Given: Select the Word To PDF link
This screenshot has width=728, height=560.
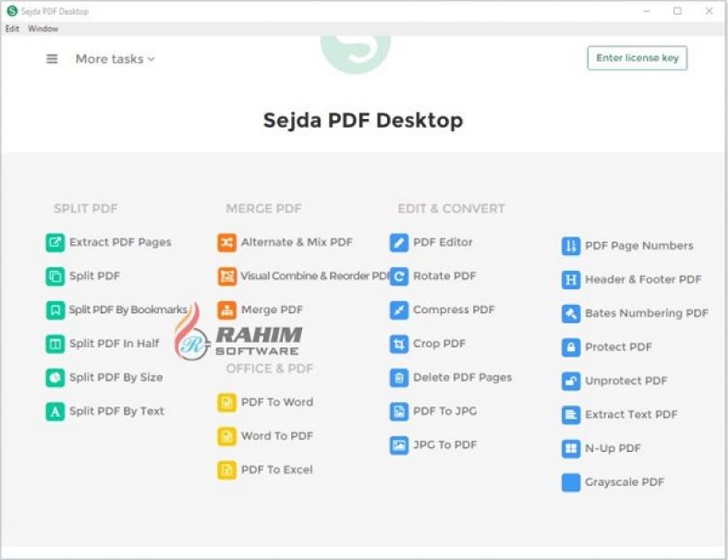Looking at the screenshot, I should pyautogui.click(x=276, y=436).
